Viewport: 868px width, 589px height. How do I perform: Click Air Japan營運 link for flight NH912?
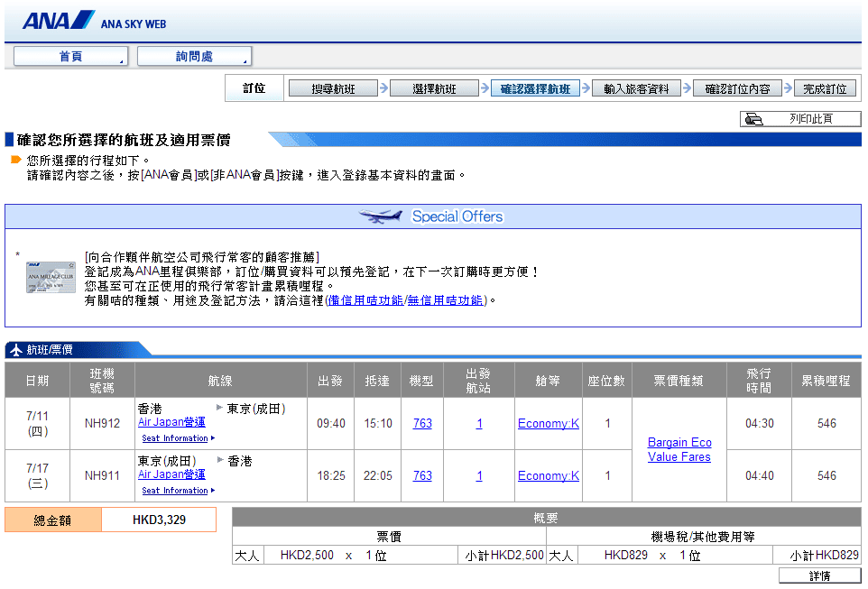coord(171,422)
